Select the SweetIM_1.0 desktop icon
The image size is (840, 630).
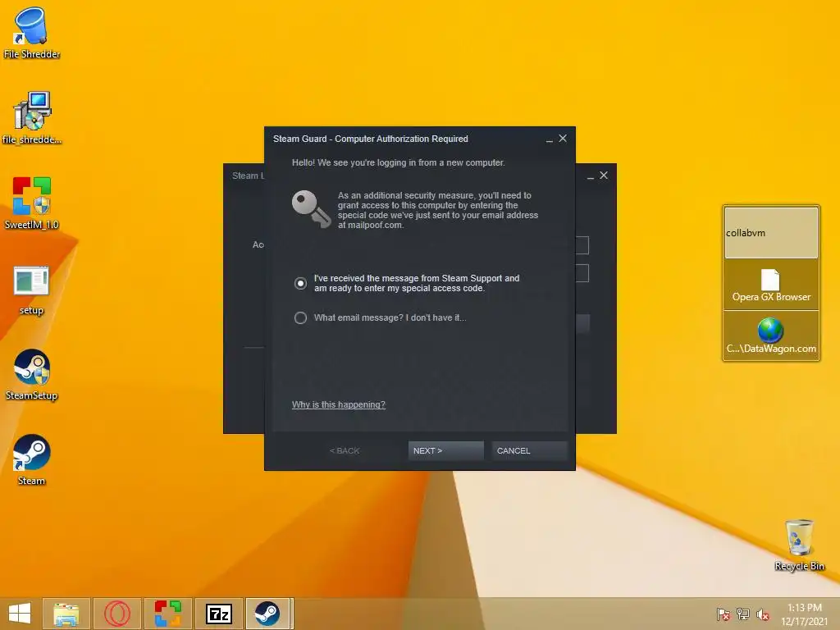(32, 203)
